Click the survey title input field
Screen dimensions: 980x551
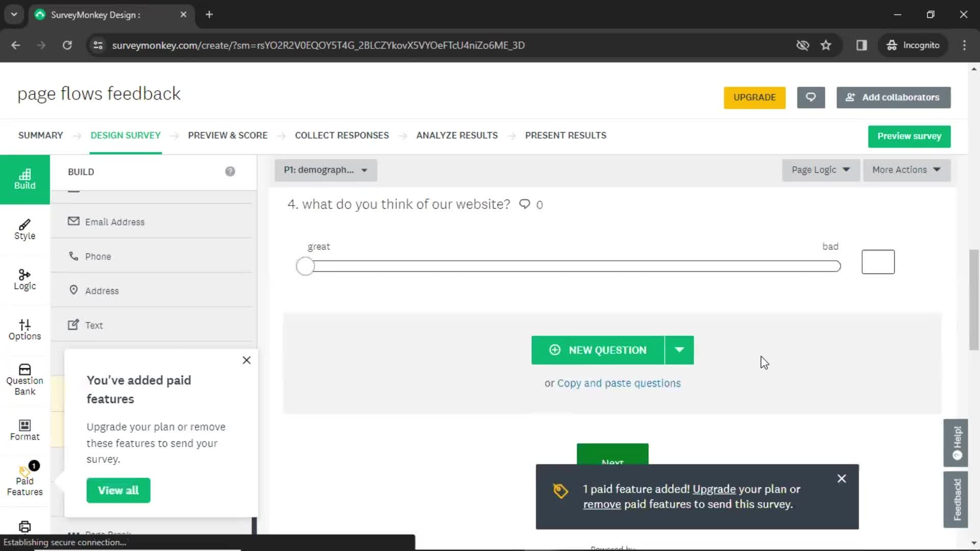point(100,93)
